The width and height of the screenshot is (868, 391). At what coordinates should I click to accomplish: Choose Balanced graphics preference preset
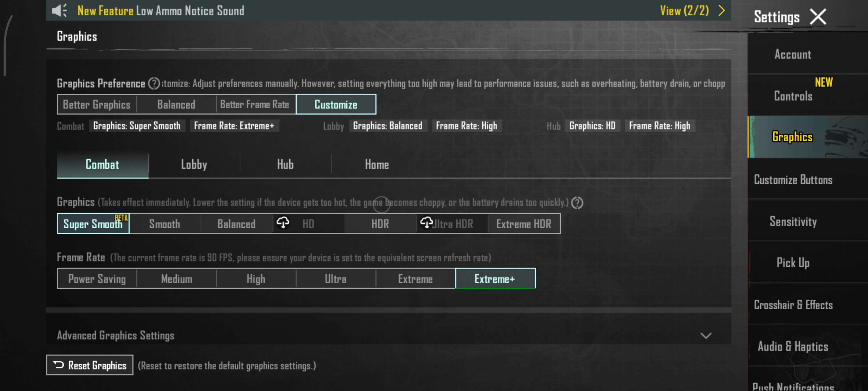(176, 104)
